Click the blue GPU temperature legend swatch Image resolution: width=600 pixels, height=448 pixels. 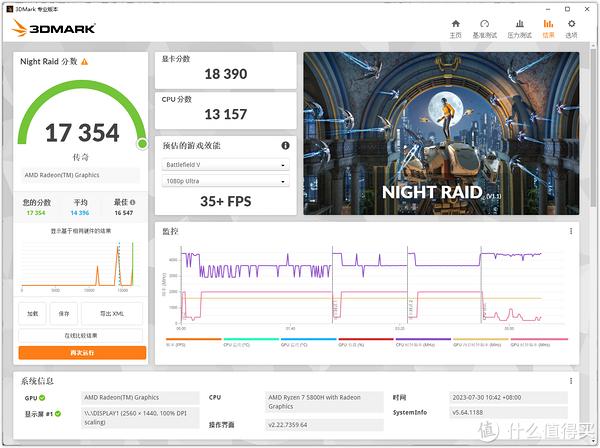tap(308, 339)
